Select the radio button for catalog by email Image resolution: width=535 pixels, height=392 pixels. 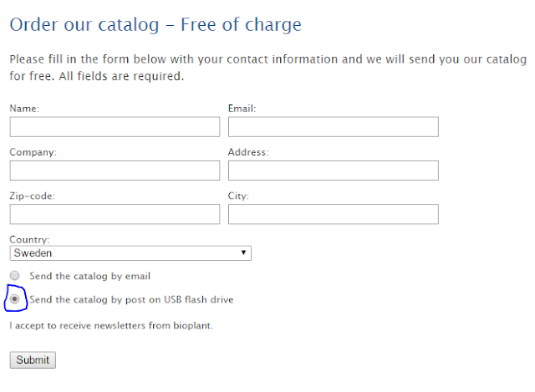[x=15, y=275]
